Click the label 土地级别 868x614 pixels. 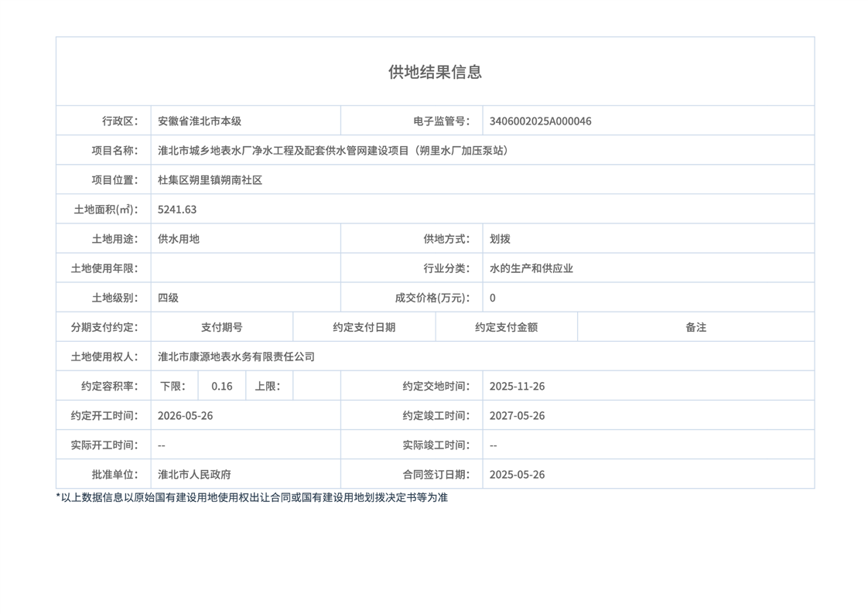click(114, 298)
